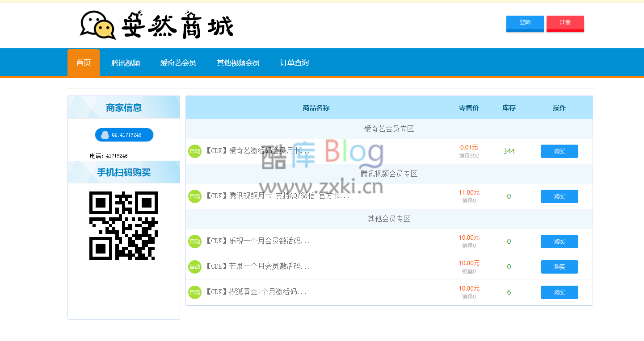This screenshot has width=644, height=341.
Task: Click the 自动 badge next to Sohu Gold activation code
Action: pos(195,292)
